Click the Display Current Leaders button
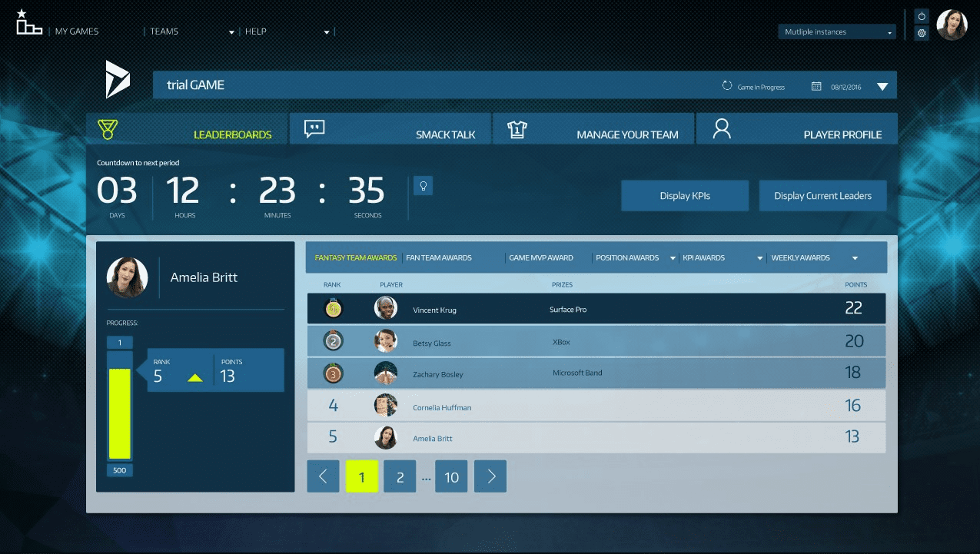Screen dimensions: 980x554 (822, 196)
